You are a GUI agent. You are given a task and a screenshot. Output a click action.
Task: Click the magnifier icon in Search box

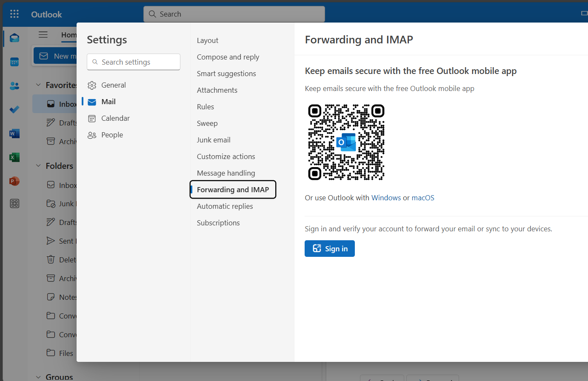pos(152,14)
